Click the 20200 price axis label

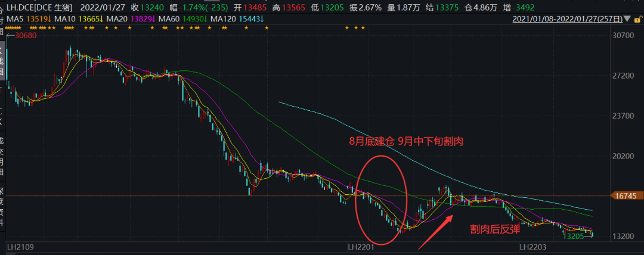click(x=624, y=157)
